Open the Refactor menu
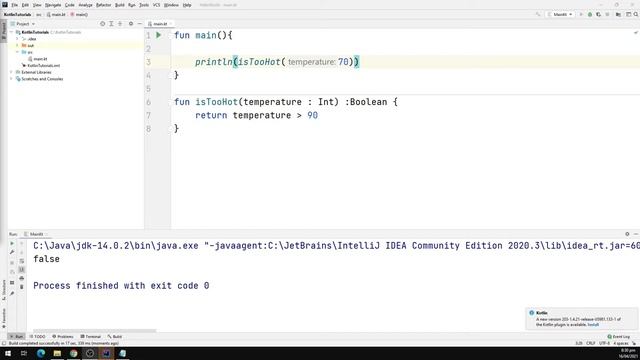 click(103, 5)
